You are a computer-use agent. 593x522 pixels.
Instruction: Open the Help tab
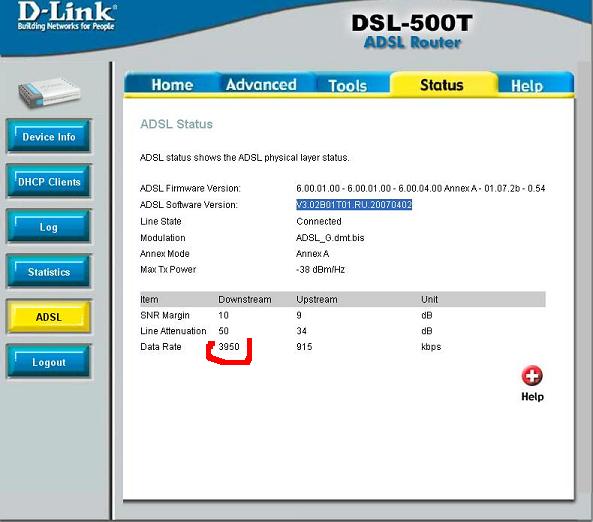[x=527, y=85]
